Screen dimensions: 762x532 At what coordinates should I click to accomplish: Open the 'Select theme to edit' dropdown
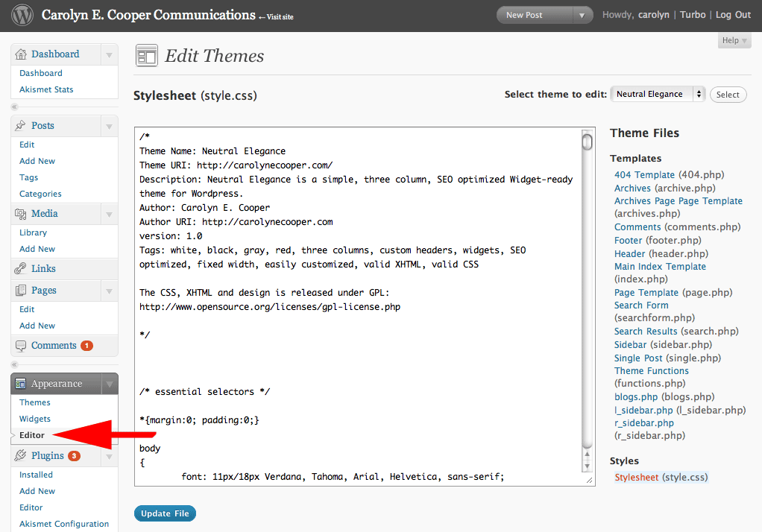(x=657, y=94)
